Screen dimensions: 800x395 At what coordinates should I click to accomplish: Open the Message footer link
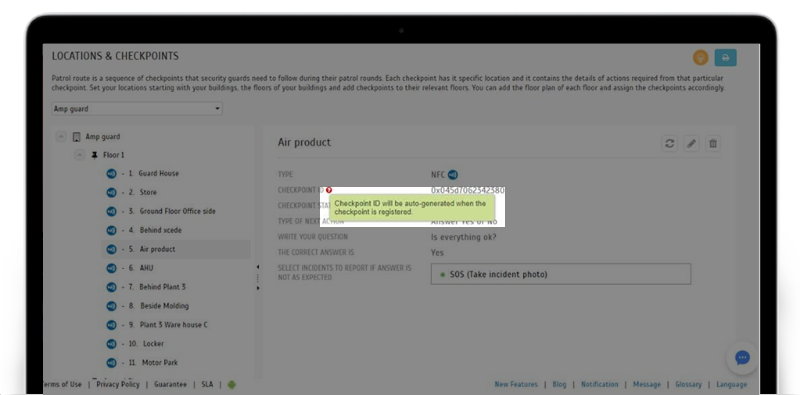click(x=646, y=384)
